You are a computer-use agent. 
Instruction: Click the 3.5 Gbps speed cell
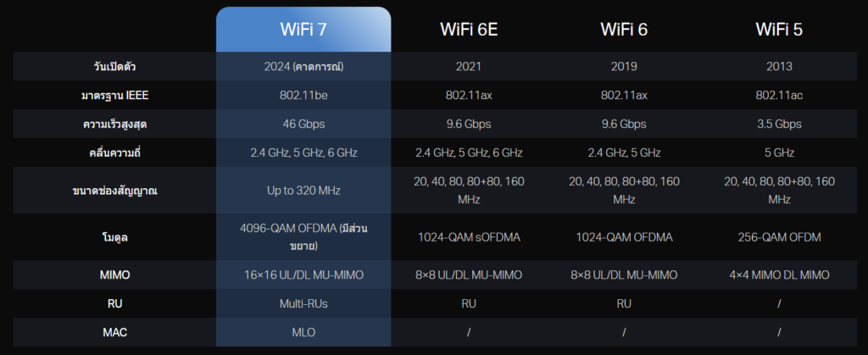[779, 124]
